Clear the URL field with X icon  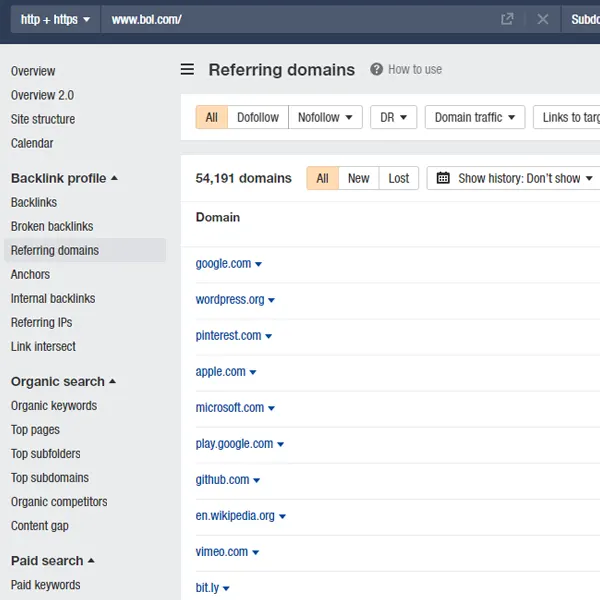[x=543, y=19]
